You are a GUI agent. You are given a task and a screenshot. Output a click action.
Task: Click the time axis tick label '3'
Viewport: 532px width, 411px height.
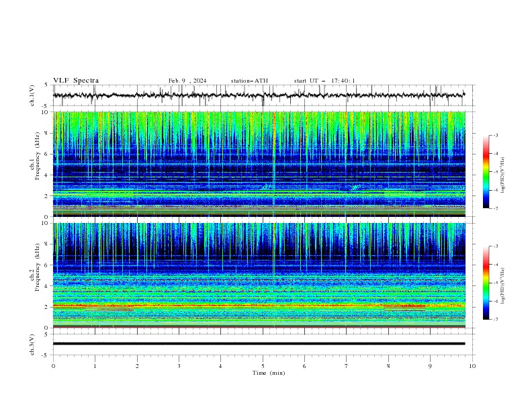pyautogui.click(x=179, y=366)
